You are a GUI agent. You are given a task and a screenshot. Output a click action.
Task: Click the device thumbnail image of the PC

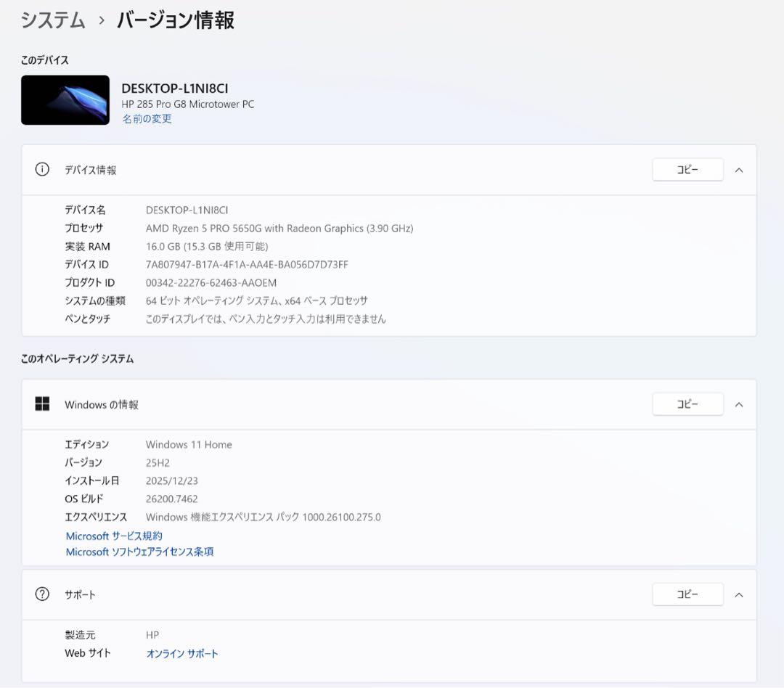[x=65, y=99]
